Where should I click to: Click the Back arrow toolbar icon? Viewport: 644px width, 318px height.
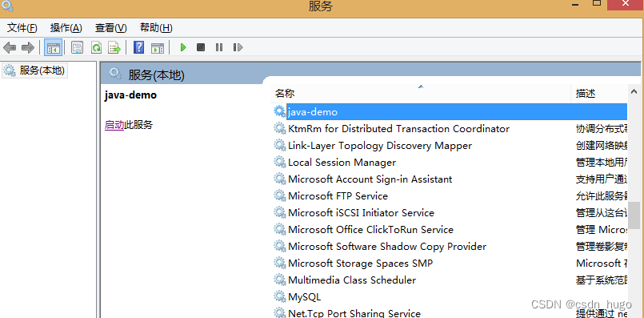pos(10,48)
